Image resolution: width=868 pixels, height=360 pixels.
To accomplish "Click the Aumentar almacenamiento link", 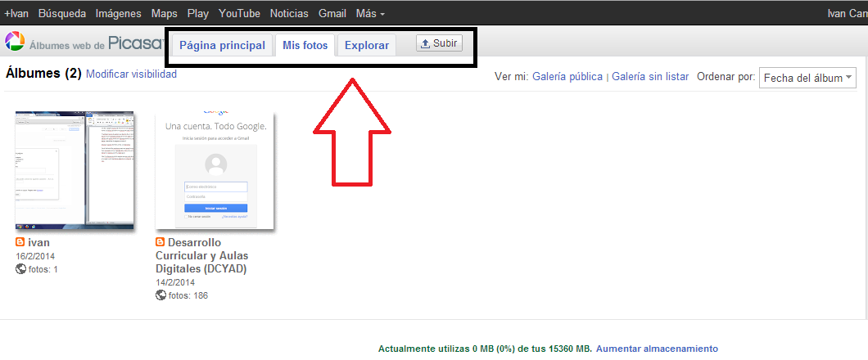I will coord(657,349).
